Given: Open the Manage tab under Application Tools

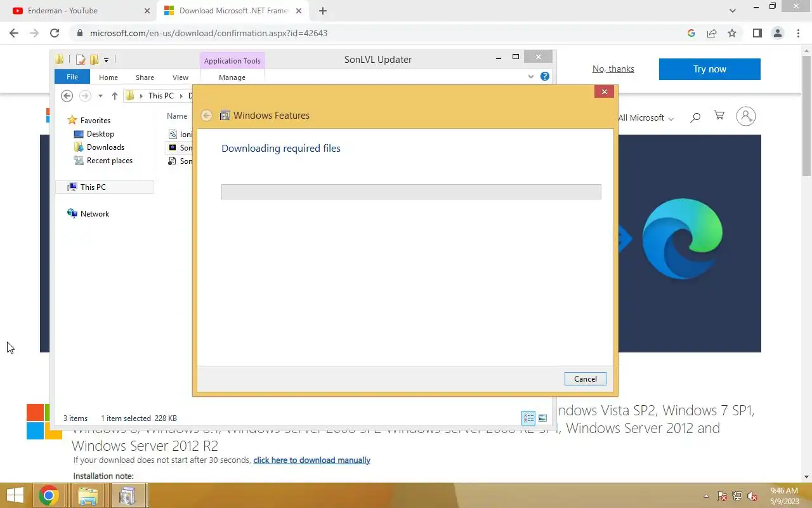Looking at the screenshot, I should tap(232, 77).
